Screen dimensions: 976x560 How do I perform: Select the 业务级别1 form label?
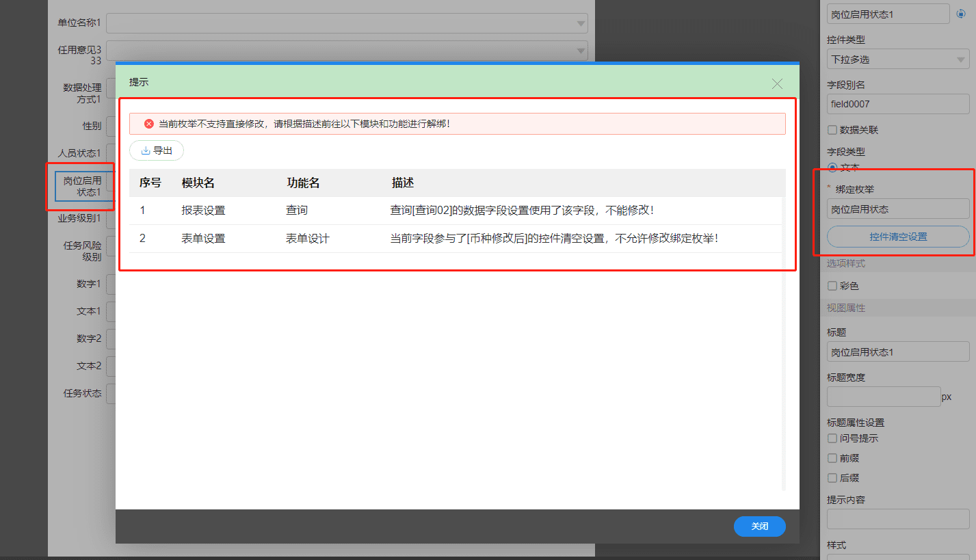pyautogui.click(x=79, y=218)
